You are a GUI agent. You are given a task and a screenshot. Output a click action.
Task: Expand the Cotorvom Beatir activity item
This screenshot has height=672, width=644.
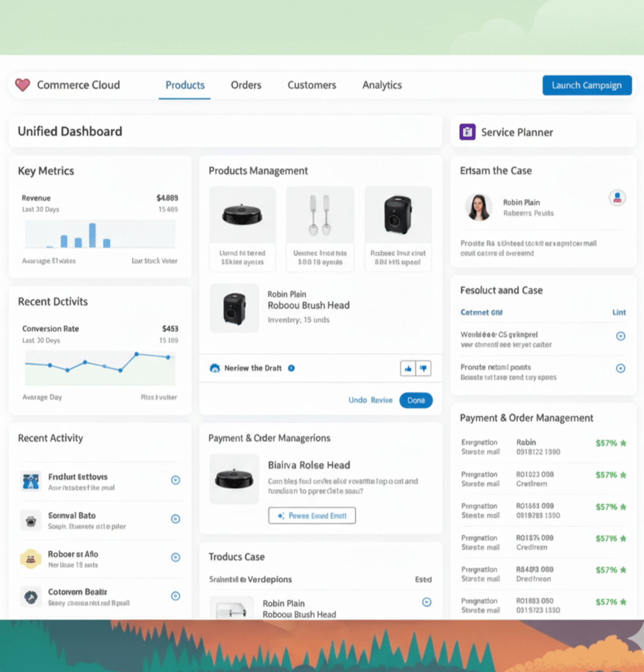(176, 596)
